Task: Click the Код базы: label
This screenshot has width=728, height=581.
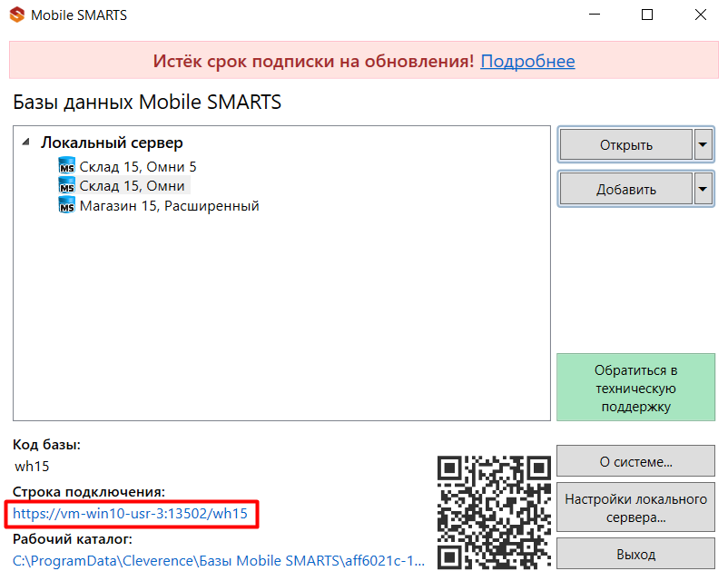Action: point(46,445)
